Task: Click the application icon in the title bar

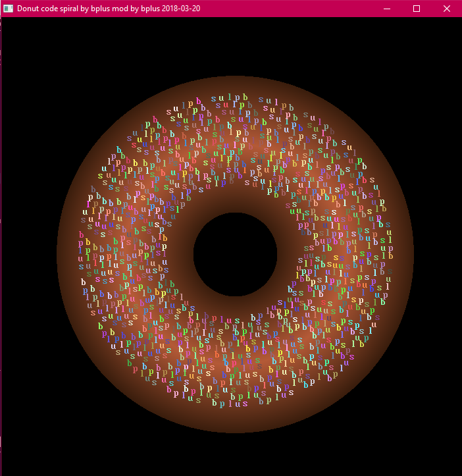Action: coord(9,9)
